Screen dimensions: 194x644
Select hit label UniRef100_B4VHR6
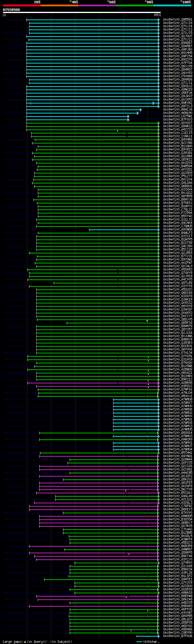tap(178, 140)
